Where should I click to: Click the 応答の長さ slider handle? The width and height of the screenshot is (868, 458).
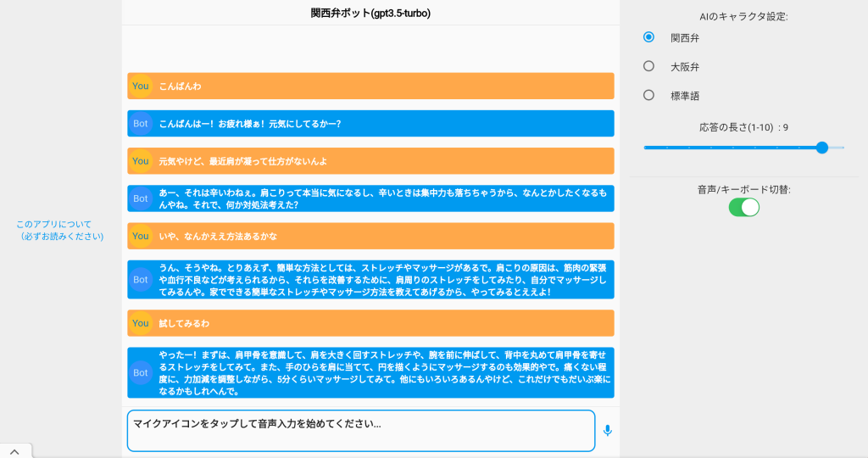(821, 148)
